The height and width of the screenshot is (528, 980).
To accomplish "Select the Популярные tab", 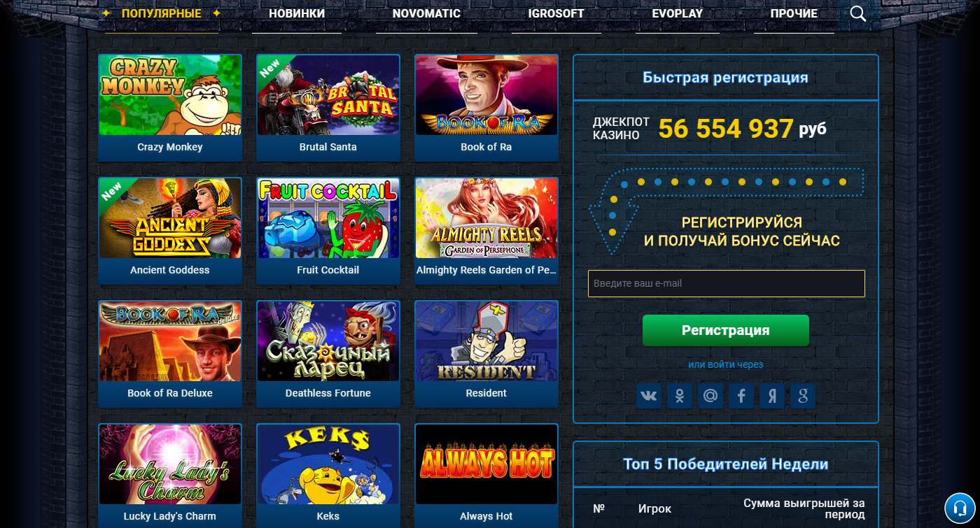I will tap(162, 14).
